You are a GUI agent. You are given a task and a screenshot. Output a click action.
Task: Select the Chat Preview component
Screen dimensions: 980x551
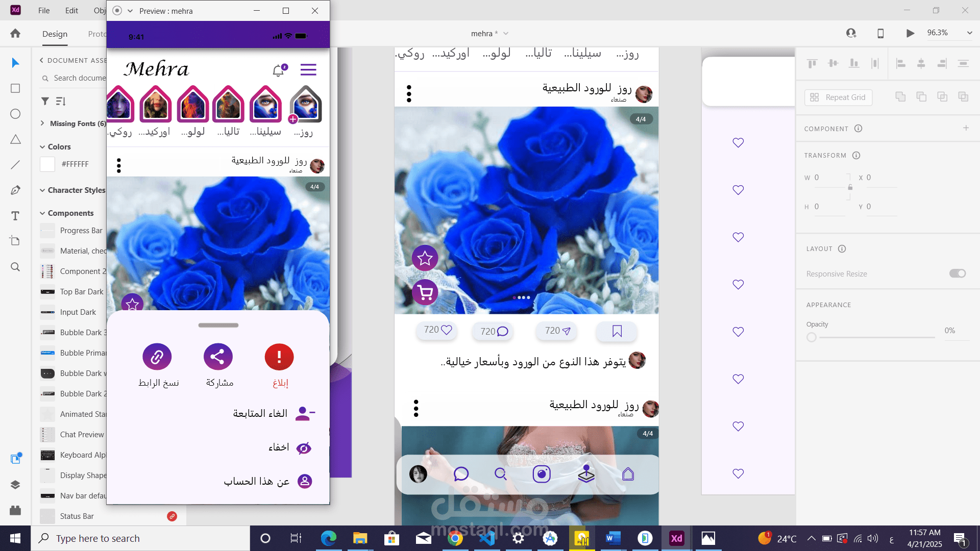[x=73, y=435]
